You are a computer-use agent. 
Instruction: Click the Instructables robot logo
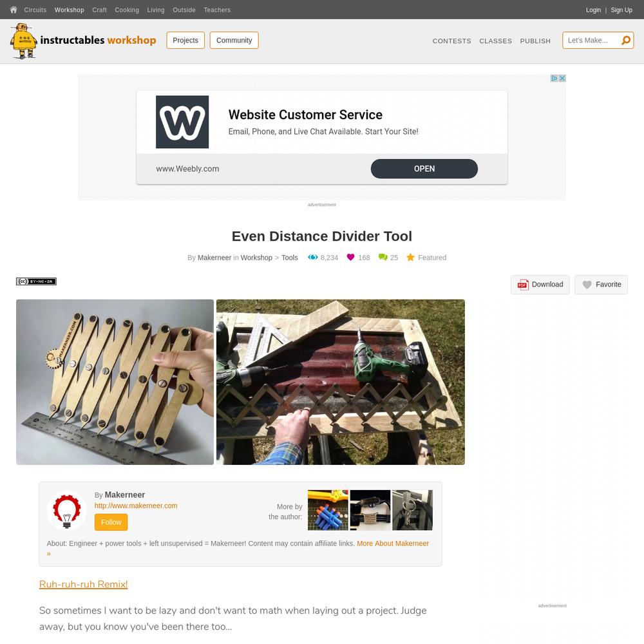pos(23,41)
